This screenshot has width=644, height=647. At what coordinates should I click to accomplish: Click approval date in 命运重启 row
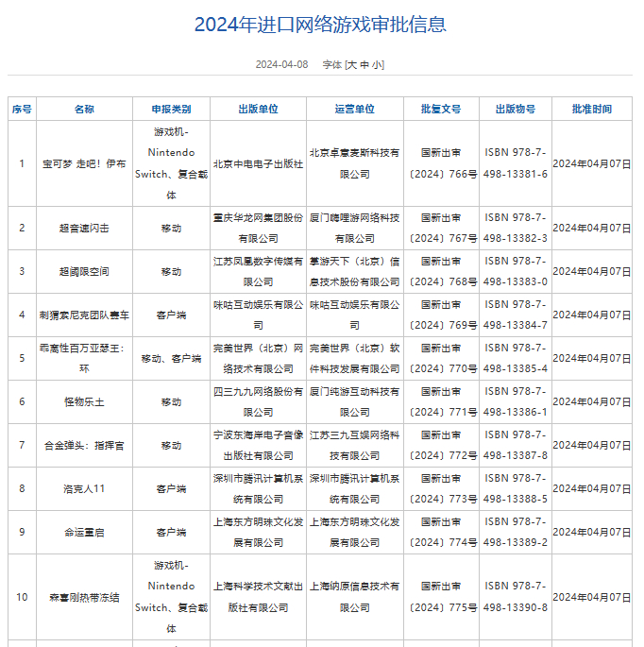[592, 533]
